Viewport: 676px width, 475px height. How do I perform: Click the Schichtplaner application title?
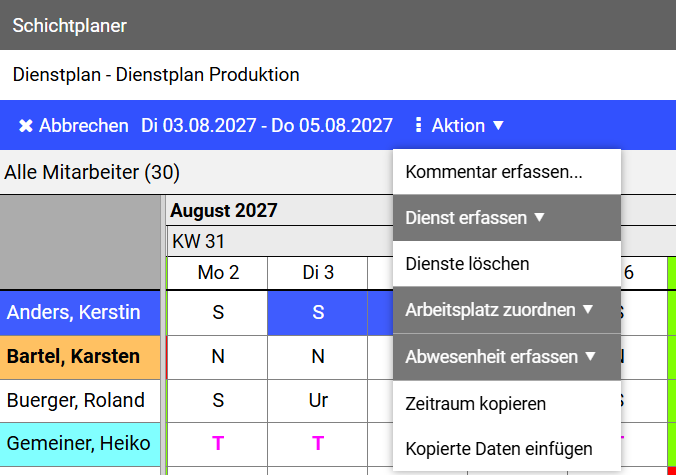(69, 25)
